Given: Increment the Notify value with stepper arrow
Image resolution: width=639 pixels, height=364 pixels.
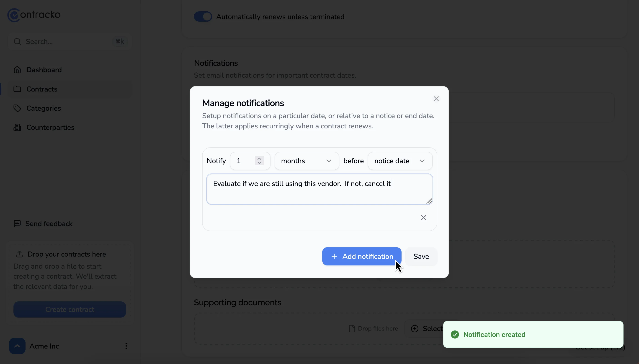Looking at the screenshot, I should [260, 158].
